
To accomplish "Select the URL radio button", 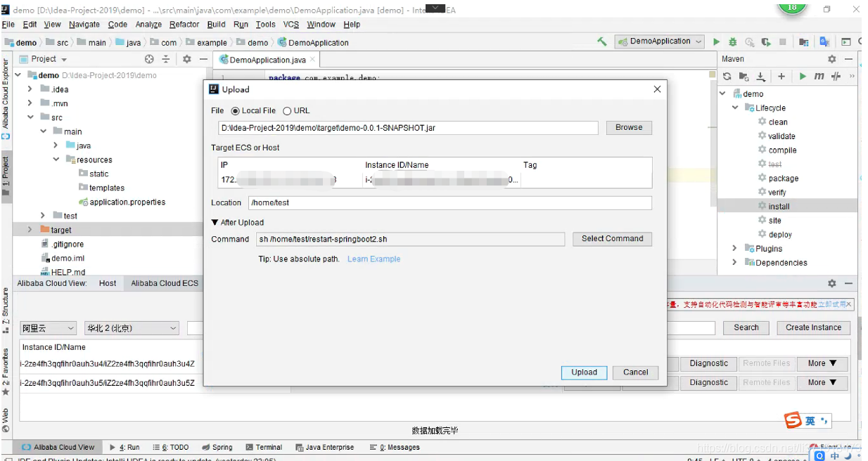I will [x=287, y=111].
